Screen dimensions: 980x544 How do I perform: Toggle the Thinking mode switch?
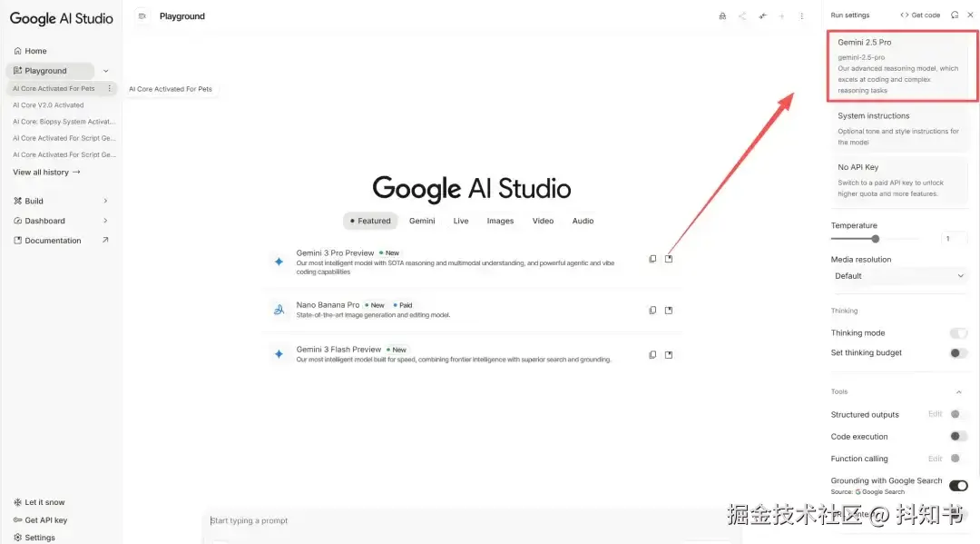coord(958,333)
